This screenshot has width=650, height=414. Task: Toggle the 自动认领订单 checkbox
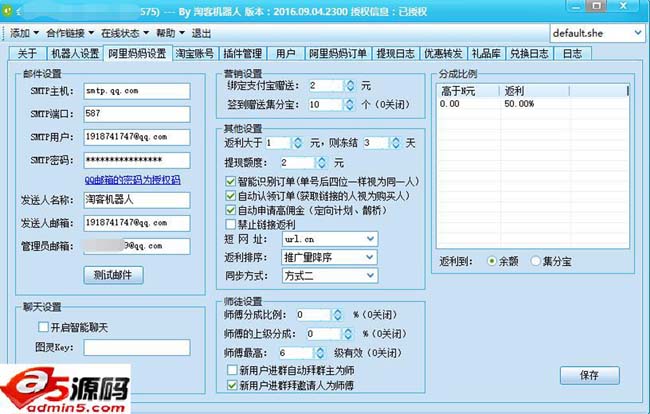(230, 196)
